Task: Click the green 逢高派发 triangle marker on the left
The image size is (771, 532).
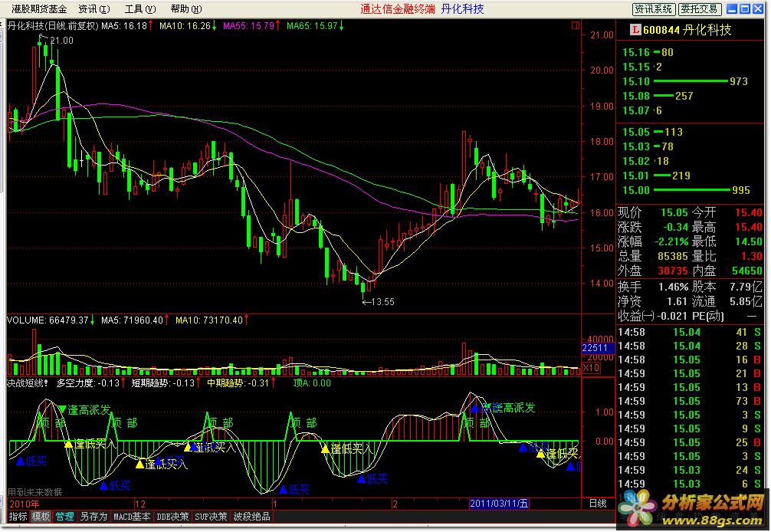Action: click(x=62, y=409)
